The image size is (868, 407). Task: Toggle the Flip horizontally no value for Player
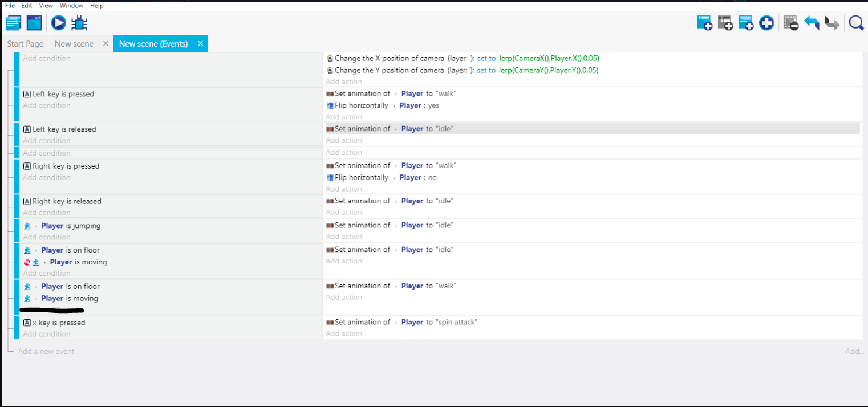pyautogui.click(x=433, y=177)
